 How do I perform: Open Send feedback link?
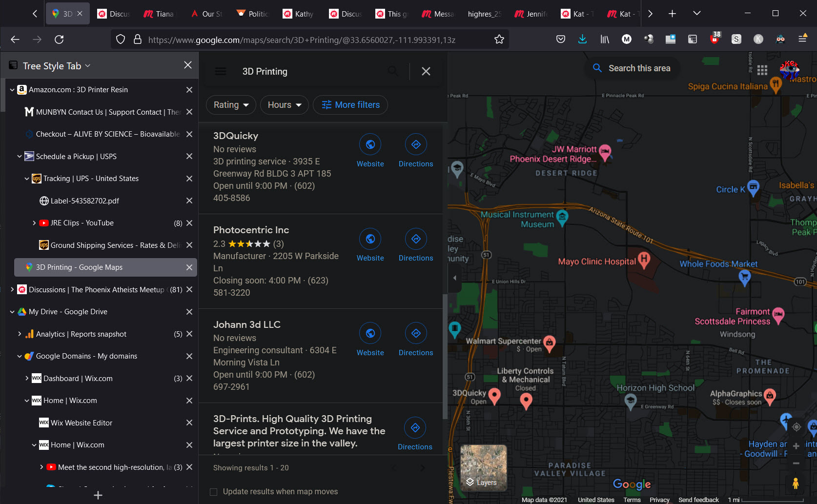coord(698,500)
